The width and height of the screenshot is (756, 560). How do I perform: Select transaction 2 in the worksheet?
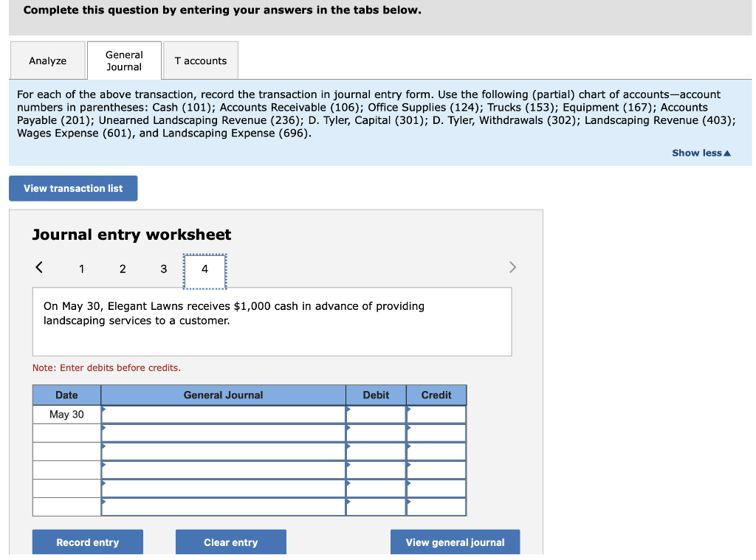[x=123, y=269]
